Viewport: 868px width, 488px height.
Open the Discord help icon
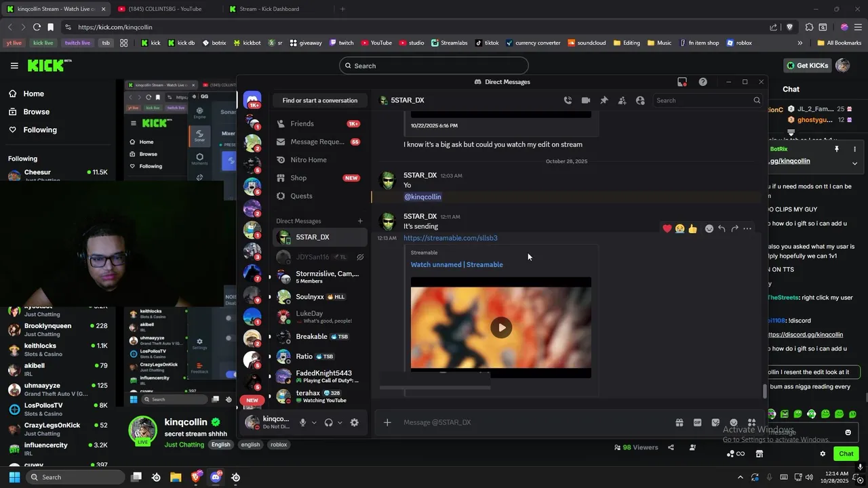click(703, 82)
